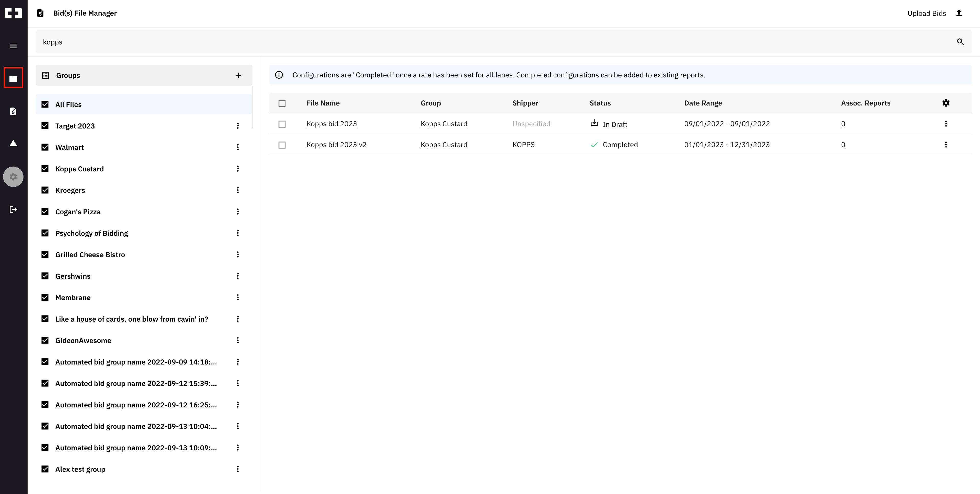Open the table column settings gear
Screen dimensions: 980x494
pos(946,103)
